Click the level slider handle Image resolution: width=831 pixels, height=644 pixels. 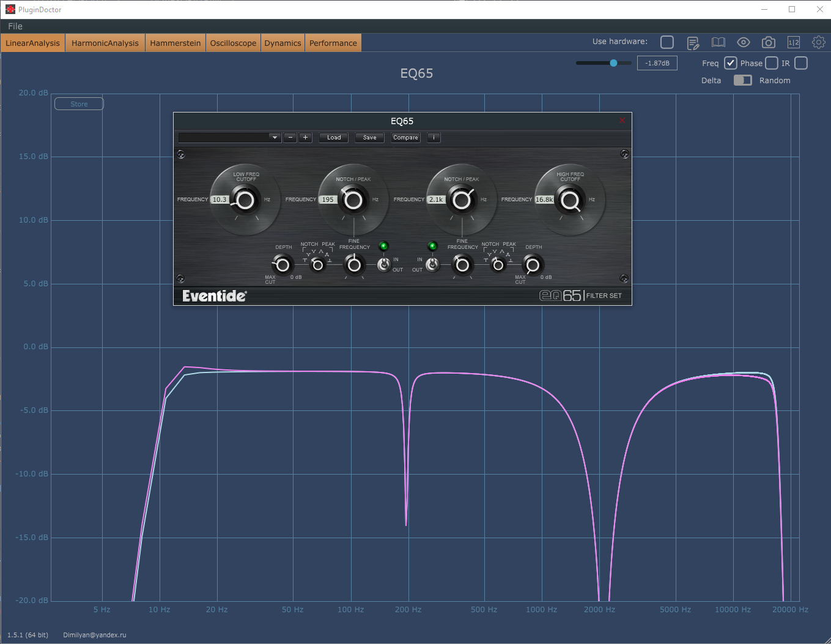click(613, 63)
